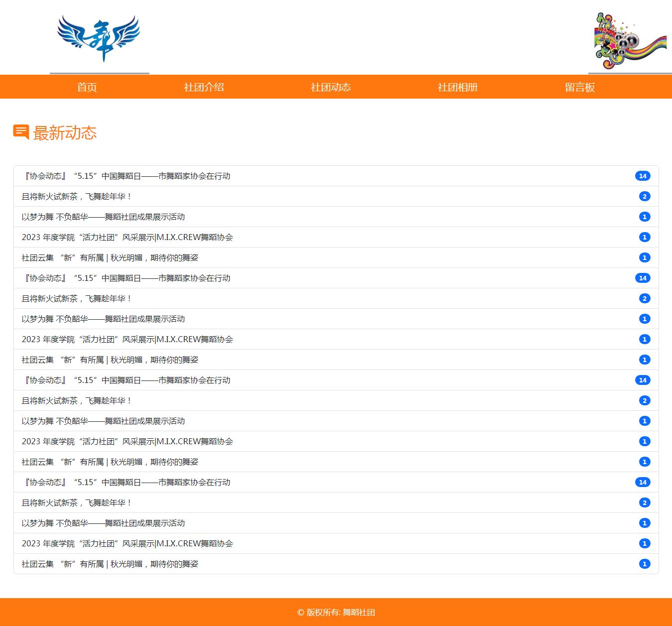The image size is (672, 626).
Task: Click the blue winged 舞 logo
Action: [x=99, y=38]
